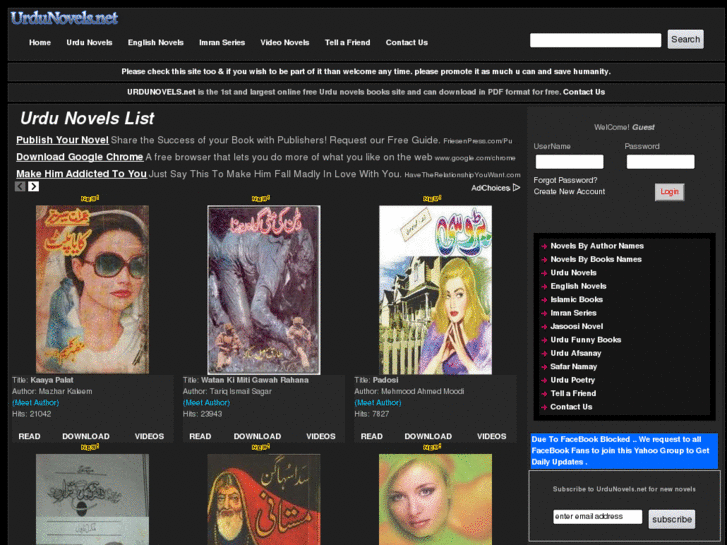Image resolution: width=727 pixels, height=545 pixels.
Task: Click DOWNLOAD for Kaaya Palat
Action: pos(86,436)
